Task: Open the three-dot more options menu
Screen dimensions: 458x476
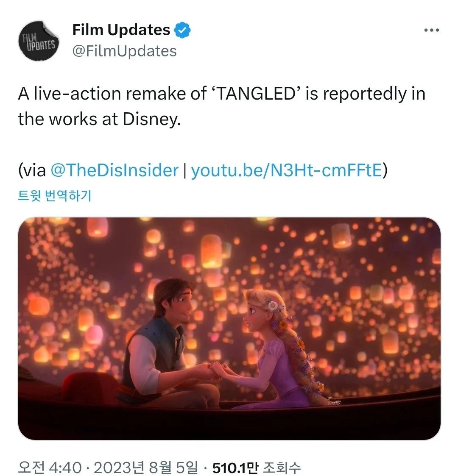Action: [431, 30]
